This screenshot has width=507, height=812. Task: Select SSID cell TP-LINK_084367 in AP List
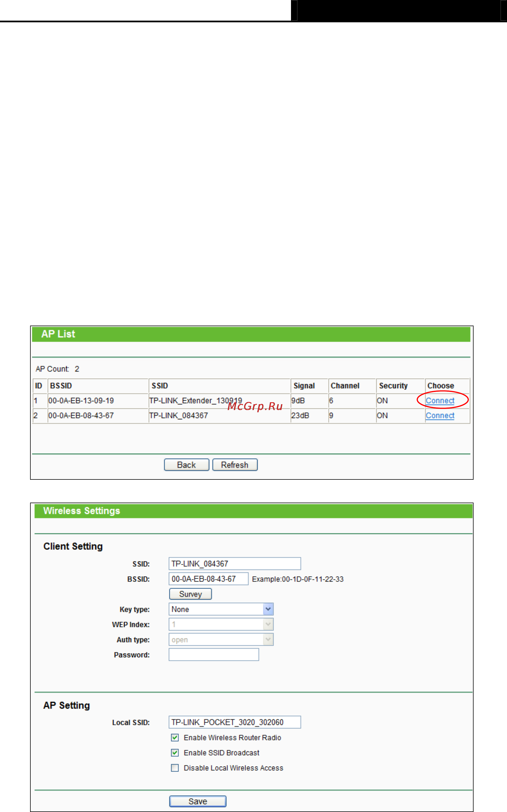[x=219, y=415]
